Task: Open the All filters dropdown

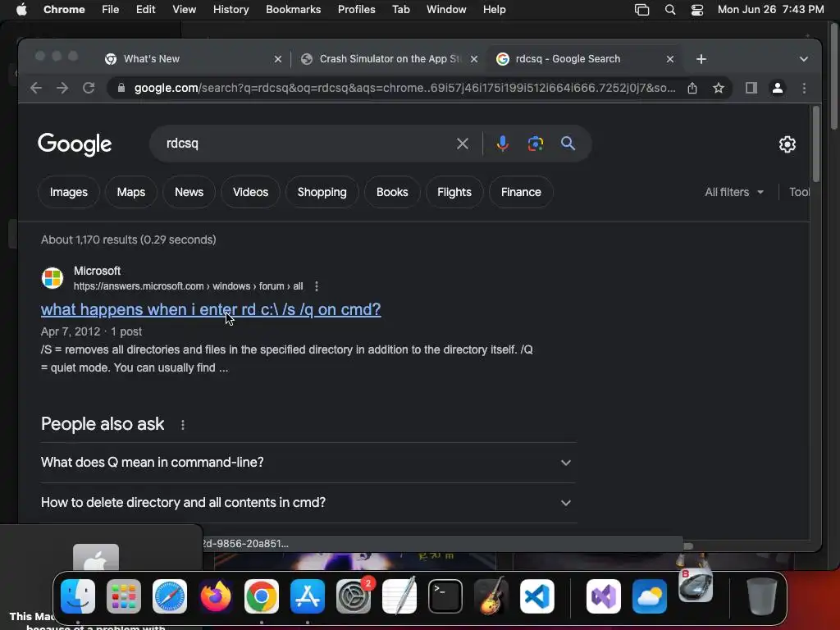Action: tap(734, 192)
